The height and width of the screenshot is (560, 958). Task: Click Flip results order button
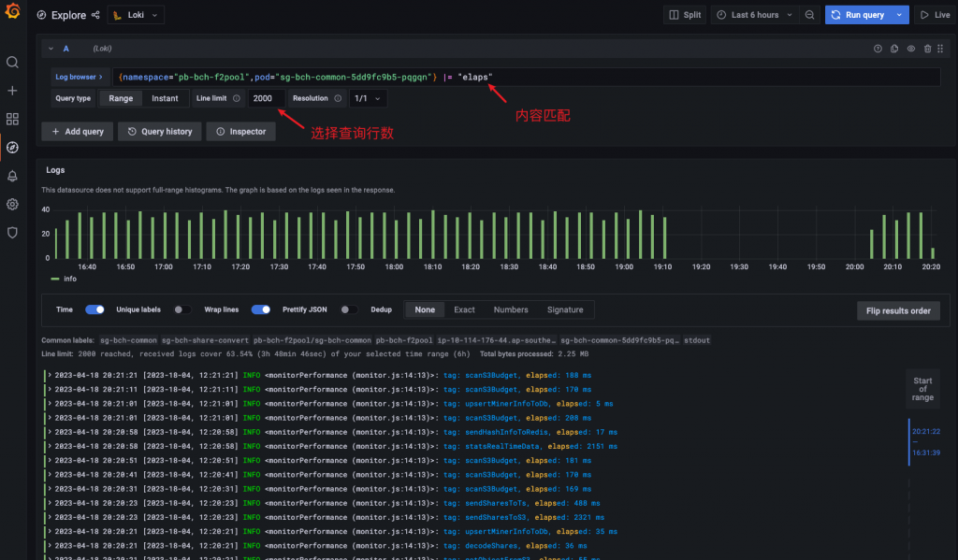click(x=898, y=310)
